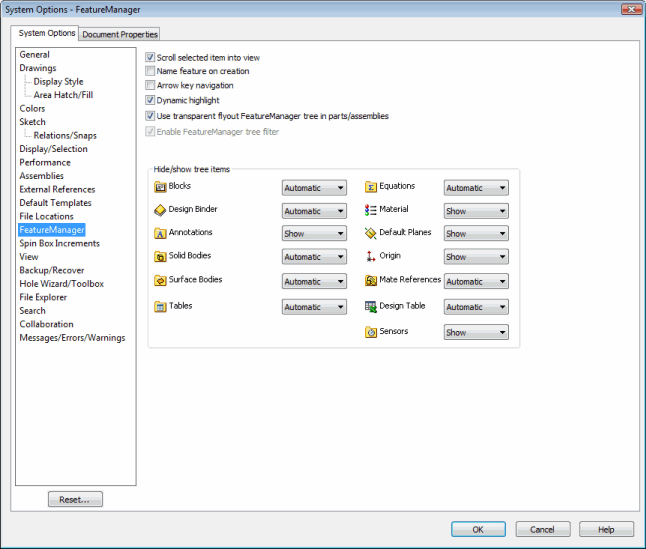Open the Origin visibility dropdown

476,257
